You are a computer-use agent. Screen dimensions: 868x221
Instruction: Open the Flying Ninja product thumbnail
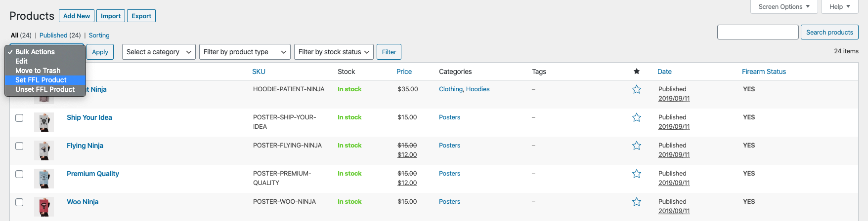pos(43,150)
